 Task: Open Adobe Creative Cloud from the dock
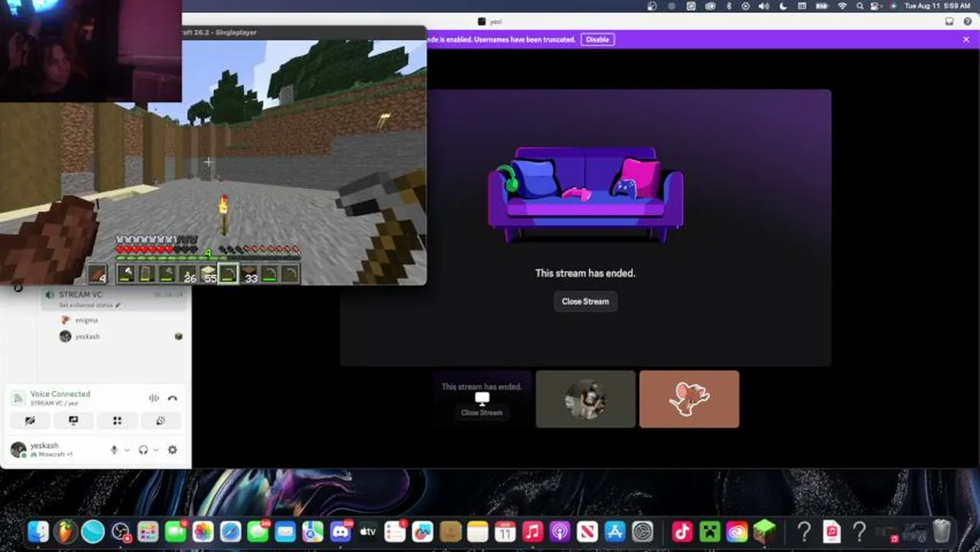[737, 531]
